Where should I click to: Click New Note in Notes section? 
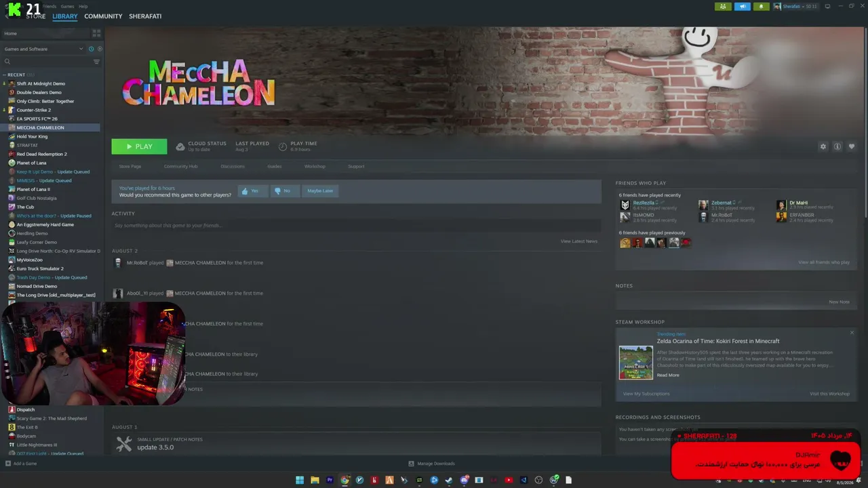coord(839,302)
